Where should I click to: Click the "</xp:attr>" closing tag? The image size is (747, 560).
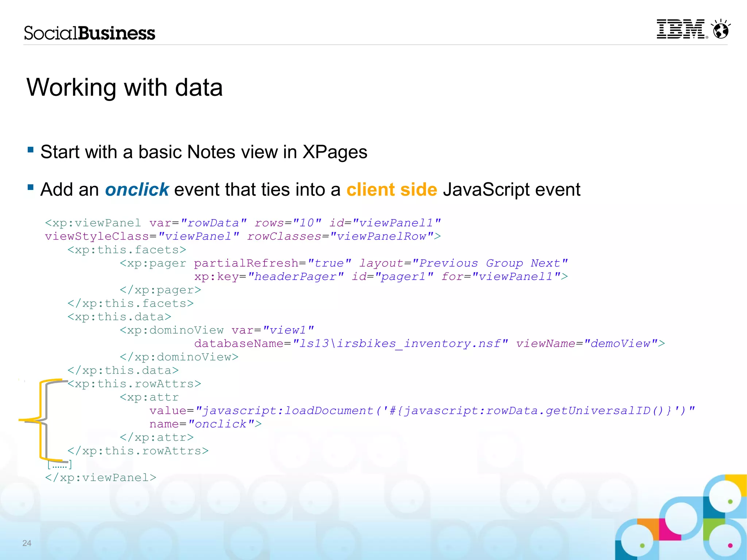(157, 437)
